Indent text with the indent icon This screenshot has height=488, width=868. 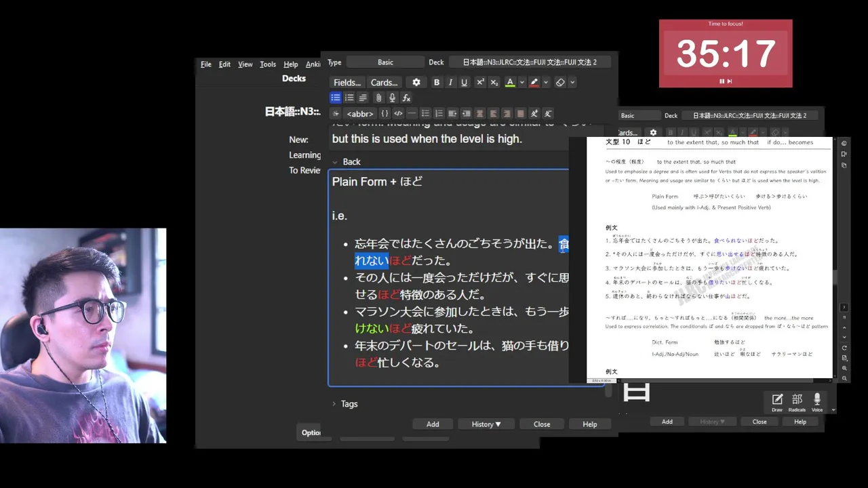[452, 114]
